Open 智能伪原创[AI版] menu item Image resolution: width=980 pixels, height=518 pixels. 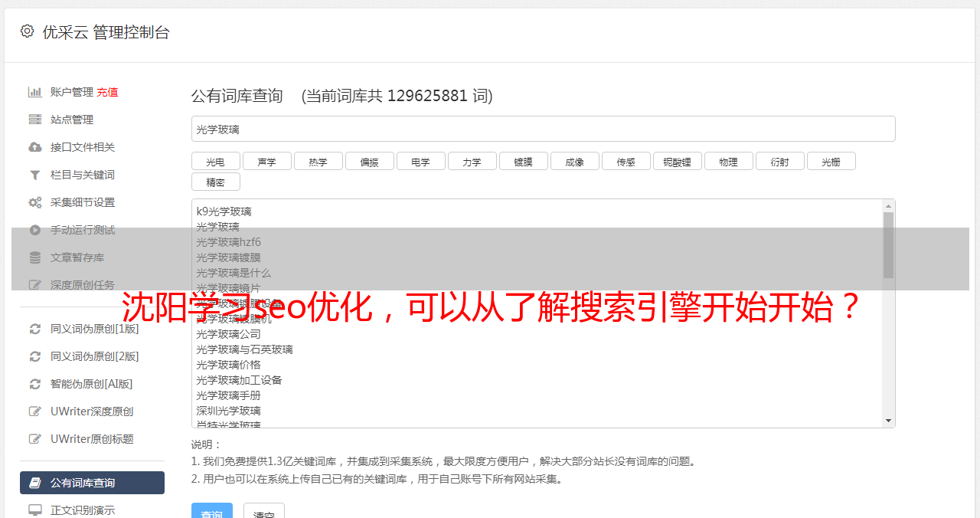92,384
